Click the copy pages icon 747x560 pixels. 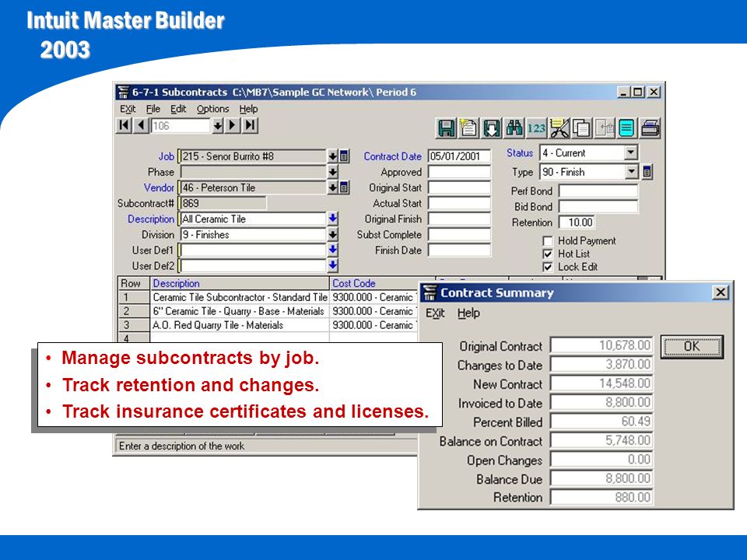click(582, 128)
